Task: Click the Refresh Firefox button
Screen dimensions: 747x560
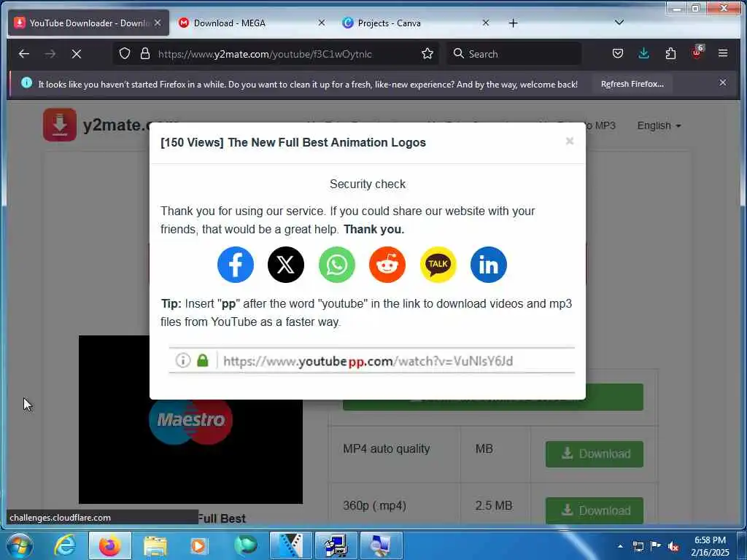Action: pyautogui.click(x=632, y=84)
